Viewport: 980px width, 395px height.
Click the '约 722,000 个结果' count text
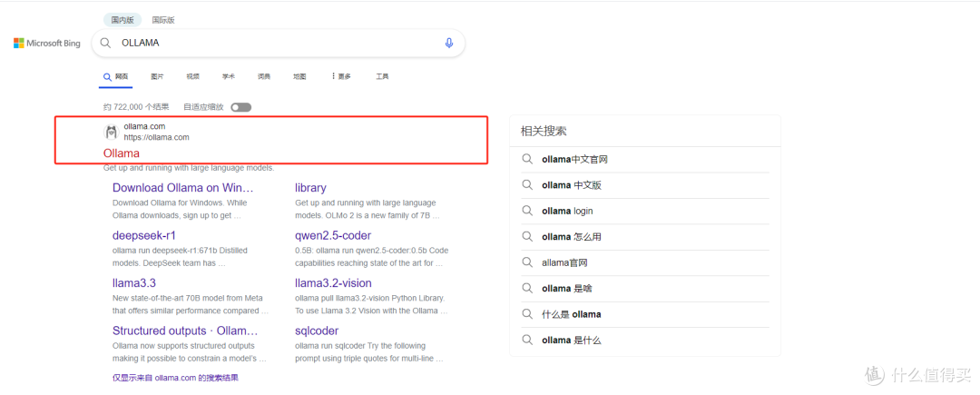point(135,107)
